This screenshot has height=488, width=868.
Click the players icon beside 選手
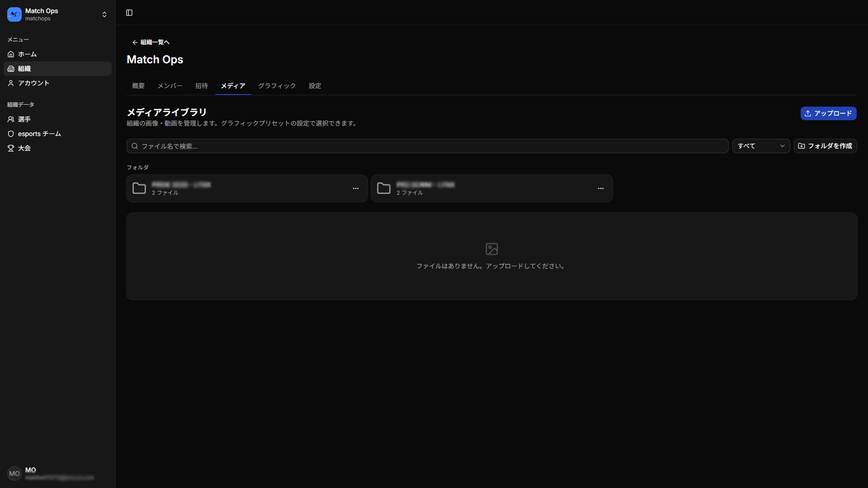(x=11, y=119)
